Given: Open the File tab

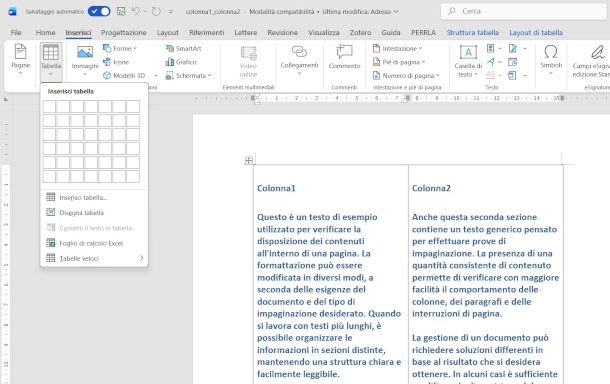Looking at the screenshot, I should click(16, 33).
